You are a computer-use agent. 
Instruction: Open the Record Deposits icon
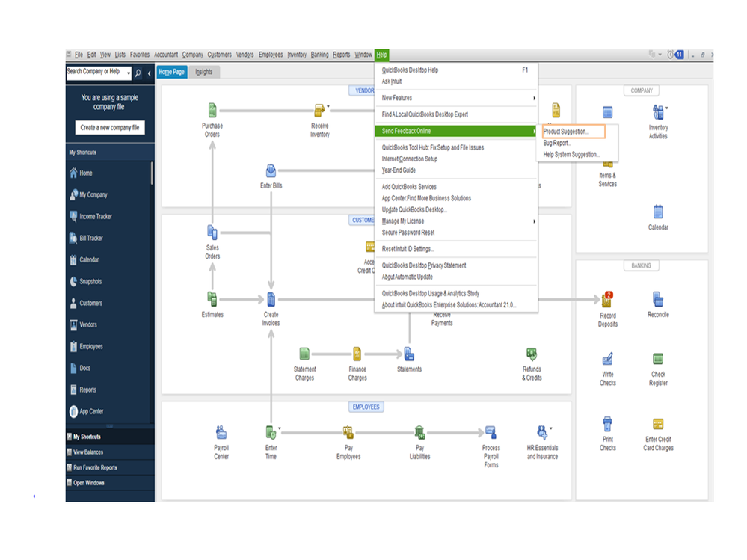(607, 300)
